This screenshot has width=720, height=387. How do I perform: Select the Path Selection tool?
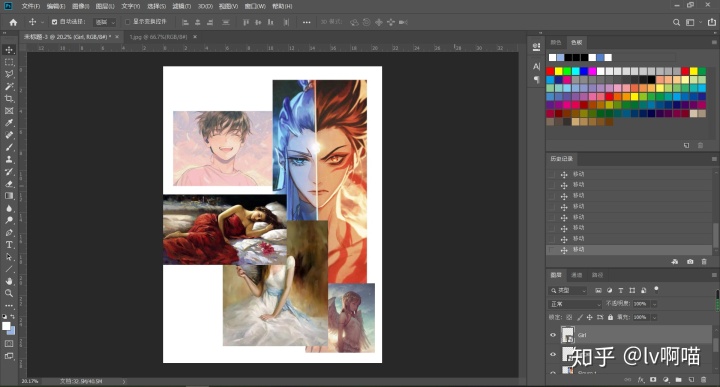click(9, 257)
